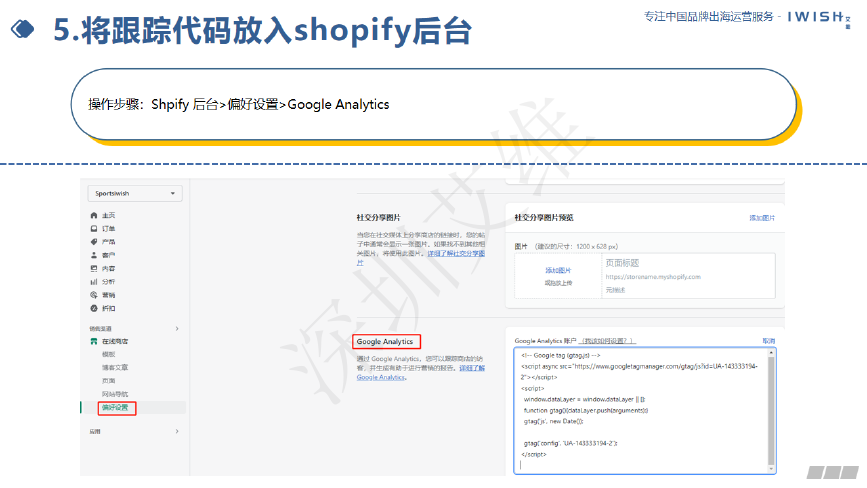Screen dimensions: 867x488
Task: Open the 折扣 menu item
Action: [x=108, y=308]
